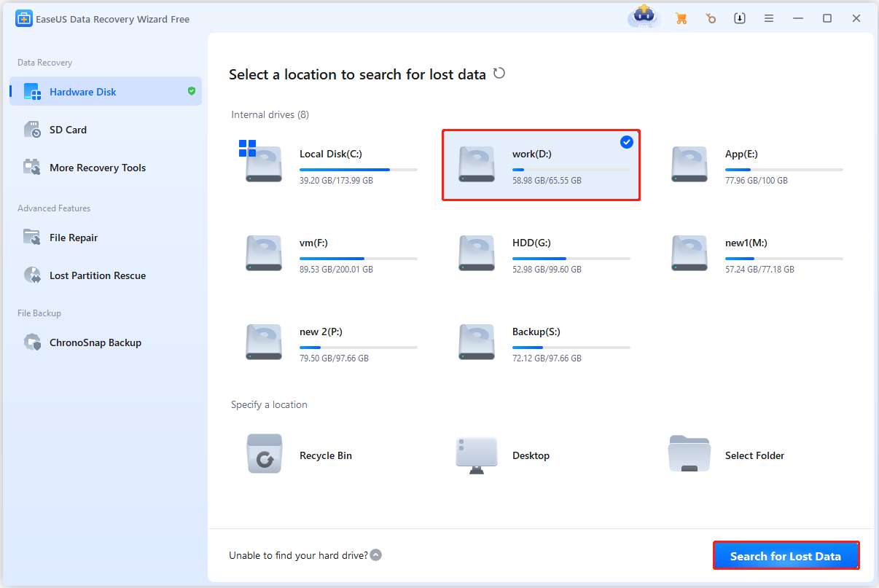Click Internal drives (8) heading
879x588 pixels.
tap(270, 114)
